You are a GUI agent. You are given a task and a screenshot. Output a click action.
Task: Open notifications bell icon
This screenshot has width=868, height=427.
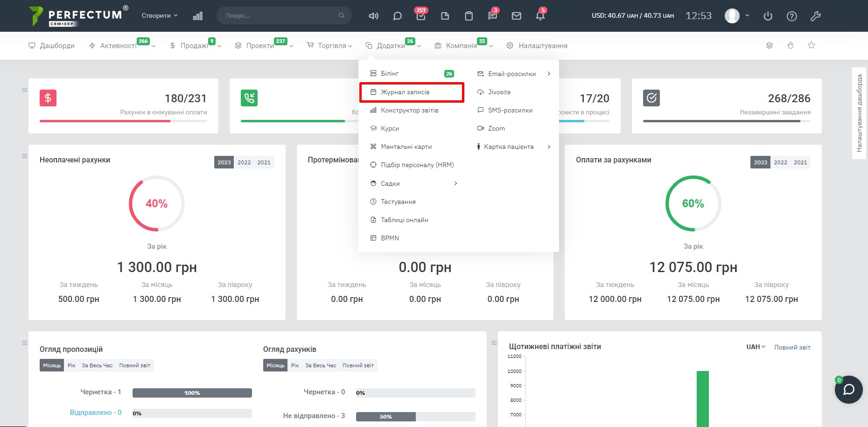[540, 16]
